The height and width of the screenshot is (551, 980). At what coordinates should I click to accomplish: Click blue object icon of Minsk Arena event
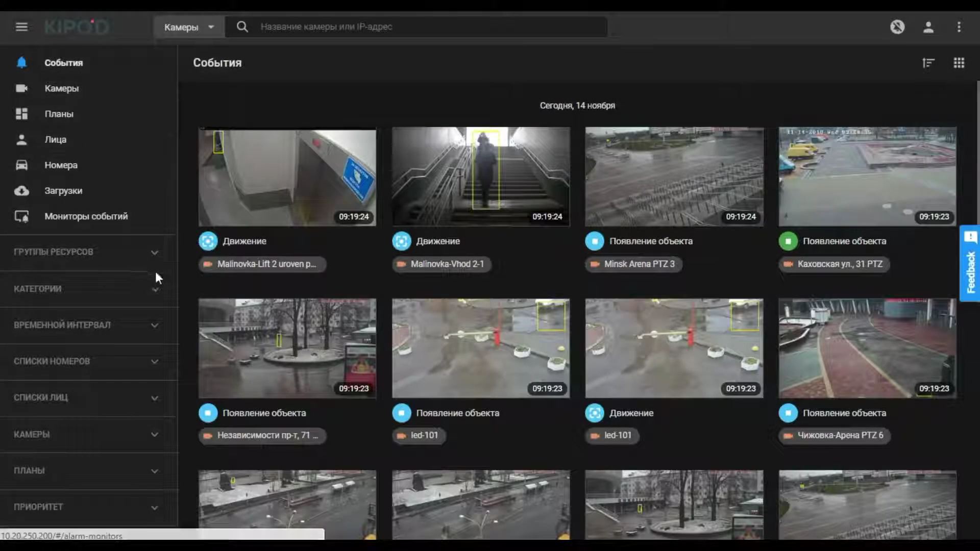[x=595, y=241]
